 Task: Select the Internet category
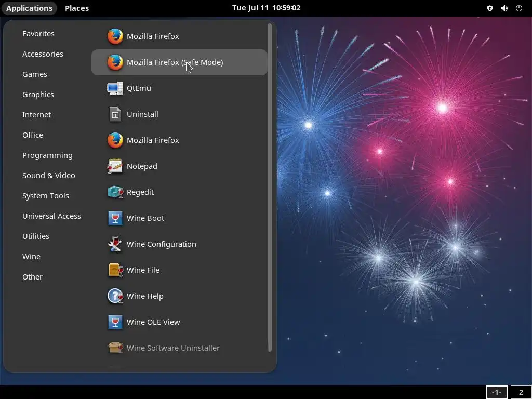pos(37,115)
